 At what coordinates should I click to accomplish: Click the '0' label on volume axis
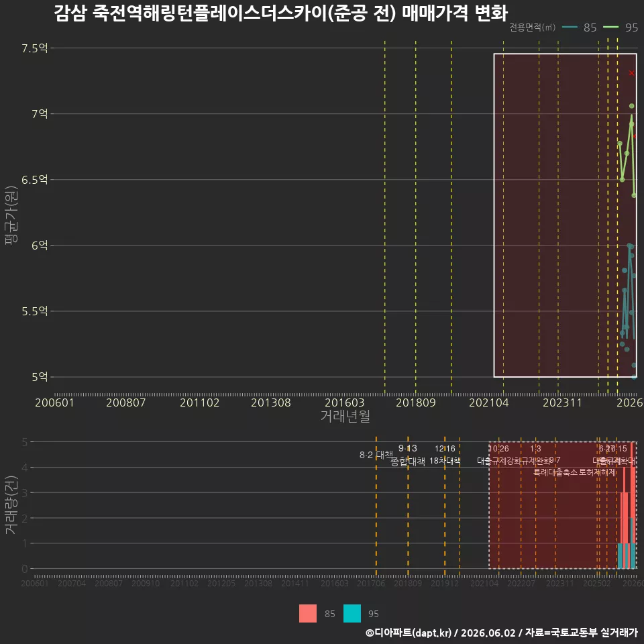(25, 569)
